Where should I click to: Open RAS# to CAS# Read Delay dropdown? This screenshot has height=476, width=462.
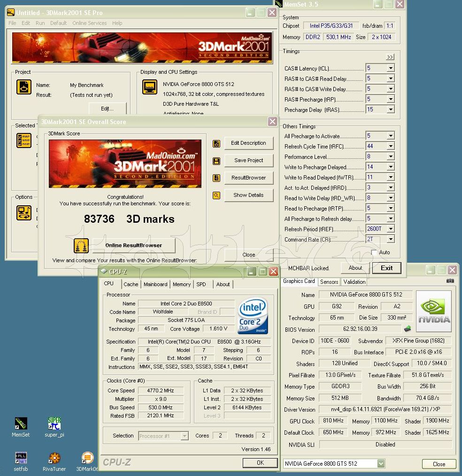[x=391, y=78]
